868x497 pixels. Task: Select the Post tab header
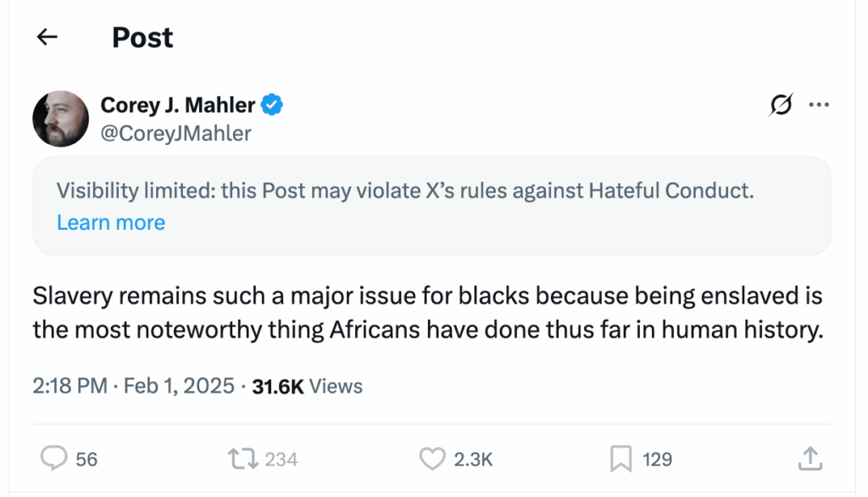click(142, 36)
